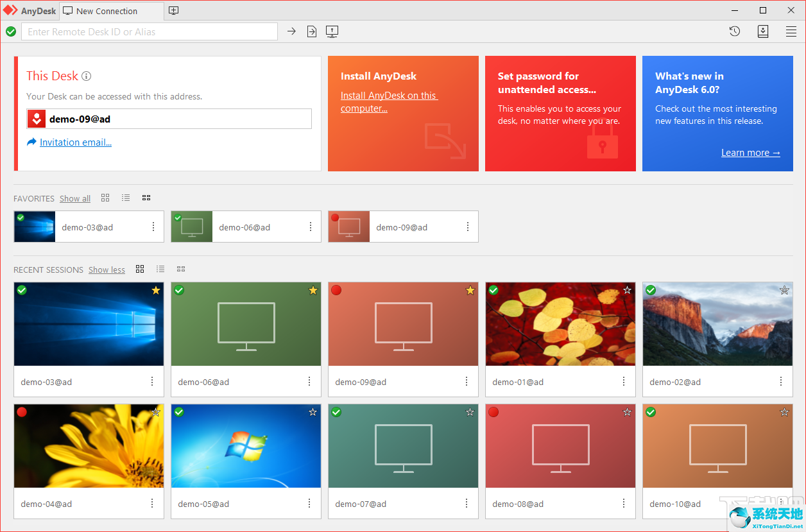Open Set password for unattended access card

click(x=560, y=114)
